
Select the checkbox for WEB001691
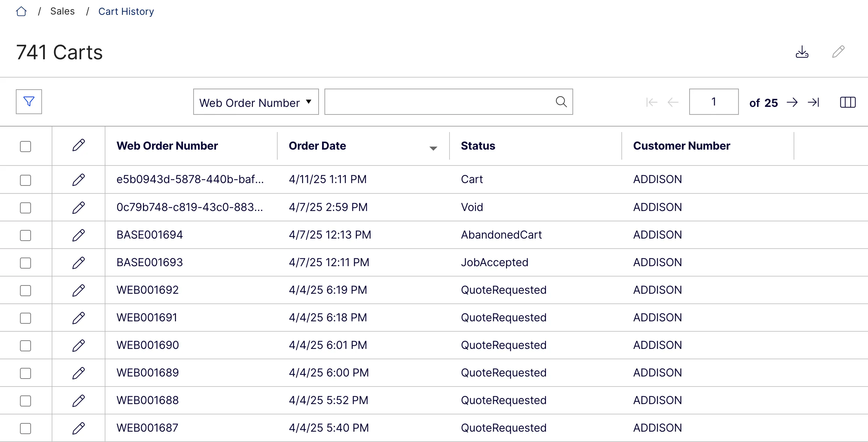(25, 318)
